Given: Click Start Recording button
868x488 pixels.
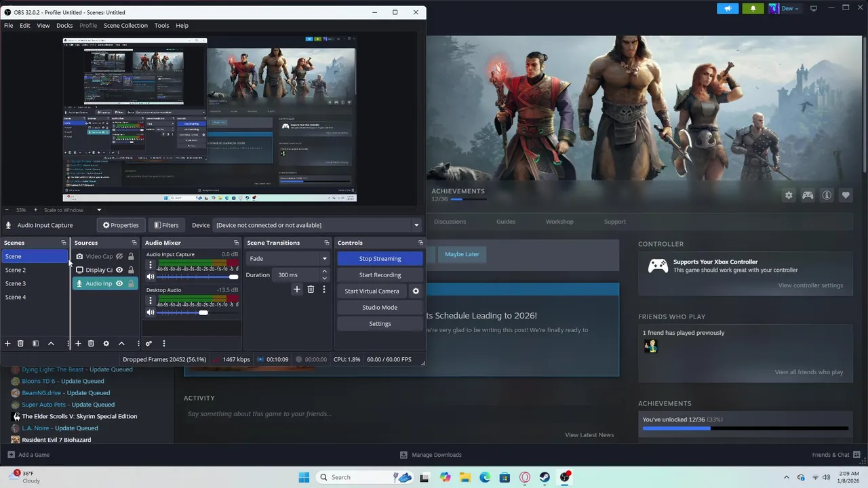Looking at the screenshot, I should [380, 274].
